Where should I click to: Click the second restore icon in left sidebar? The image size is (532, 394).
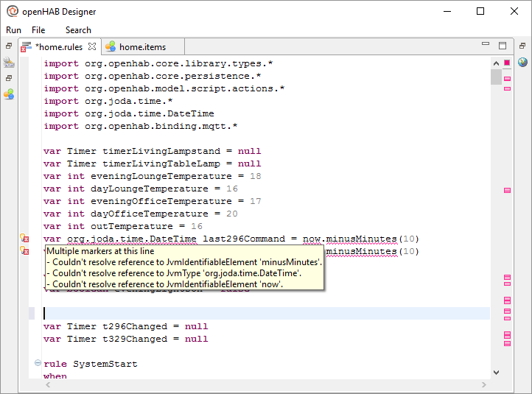(x=9, y=78)
